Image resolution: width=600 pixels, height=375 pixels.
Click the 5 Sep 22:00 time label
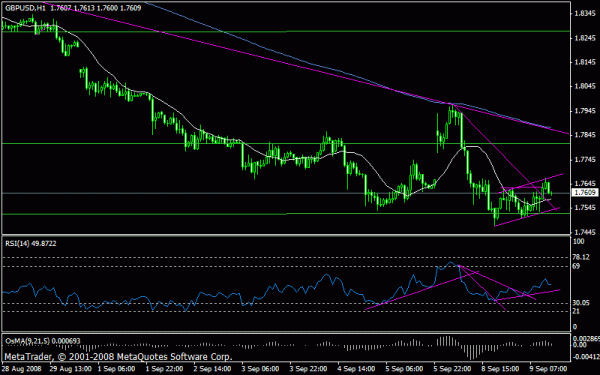click(x=453, y=369)
